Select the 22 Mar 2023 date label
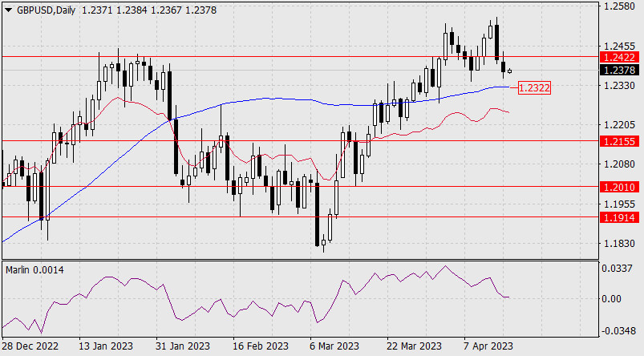 pos(415,346)
